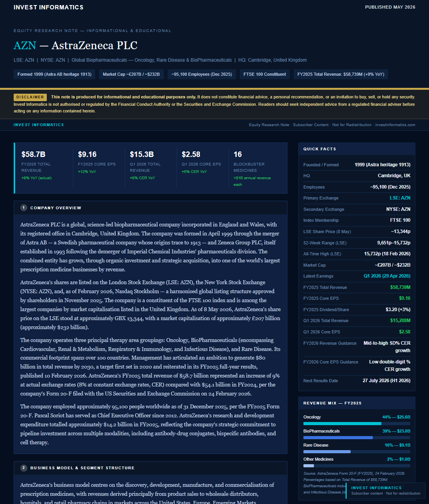Click the EQUITY RESEARCH NOTE subtitle line
Screen dimensions: 429x504
coord(92,30)
